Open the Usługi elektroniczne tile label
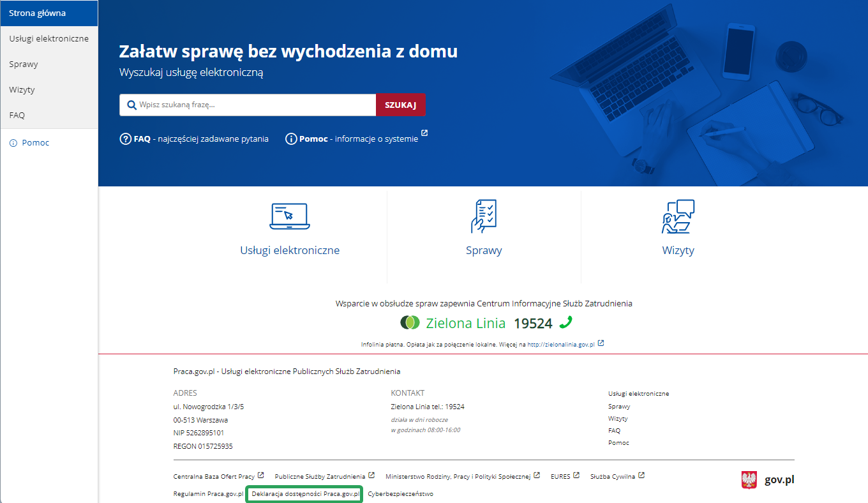Image resolution: width=868 pixels, height=503 pixels. pos(290,250)
